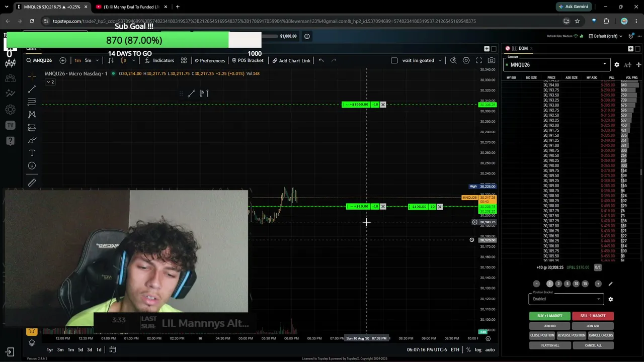Open the forecasting and measurement tool
Viewport: 644px width, 362px height.
click(x=32, y=127)
